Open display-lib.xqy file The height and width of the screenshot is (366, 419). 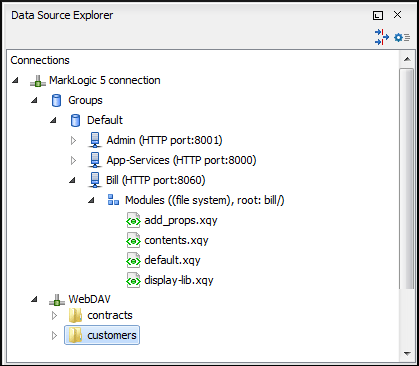[179, 280]
